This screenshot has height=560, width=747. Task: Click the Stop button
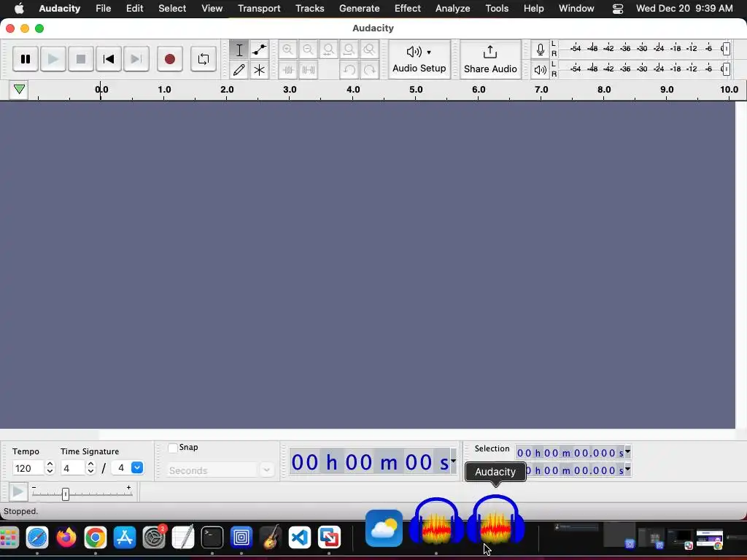(x=80, y=59)
